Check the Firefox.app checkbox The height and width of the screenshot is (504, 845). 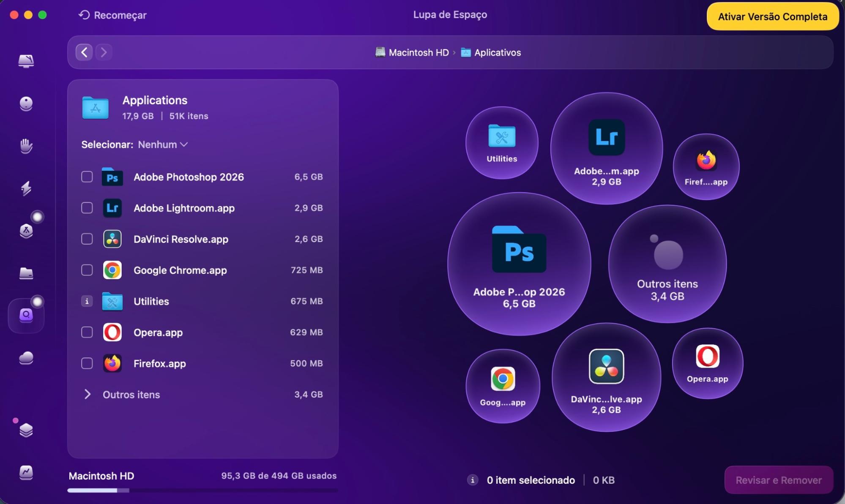pos(87,363)
